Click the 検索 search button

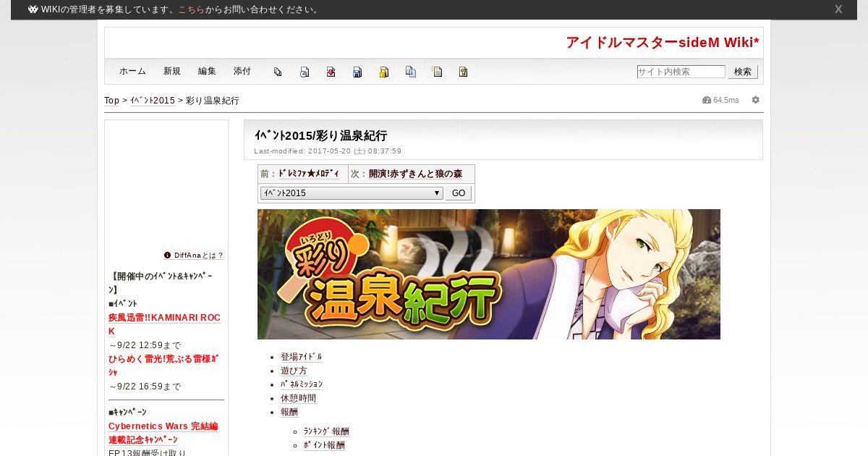(x=743, y=72)
